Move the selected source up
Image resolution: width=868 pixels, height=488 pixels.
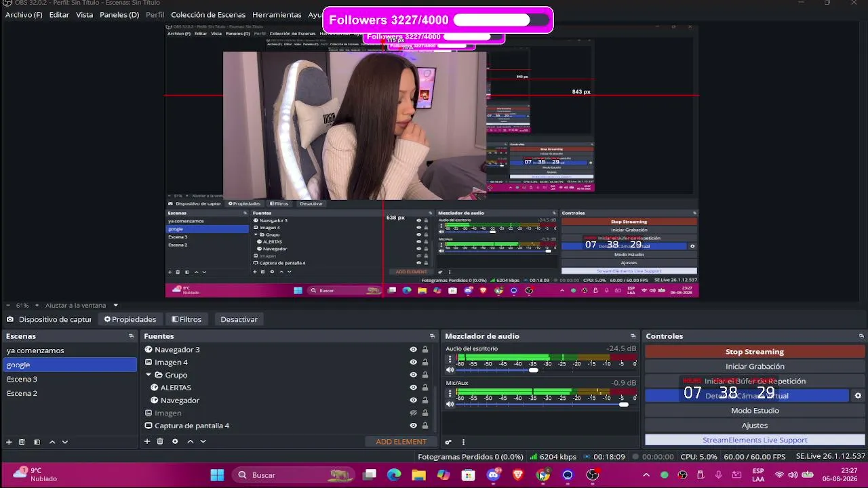click(191, 441)
